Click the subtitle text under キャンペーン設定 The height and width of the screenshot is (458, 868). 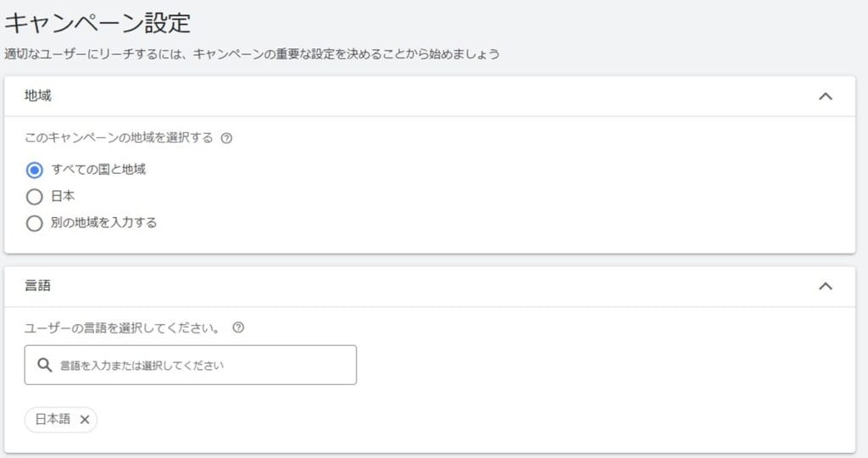pyautogui.click(x=252, y=54)
